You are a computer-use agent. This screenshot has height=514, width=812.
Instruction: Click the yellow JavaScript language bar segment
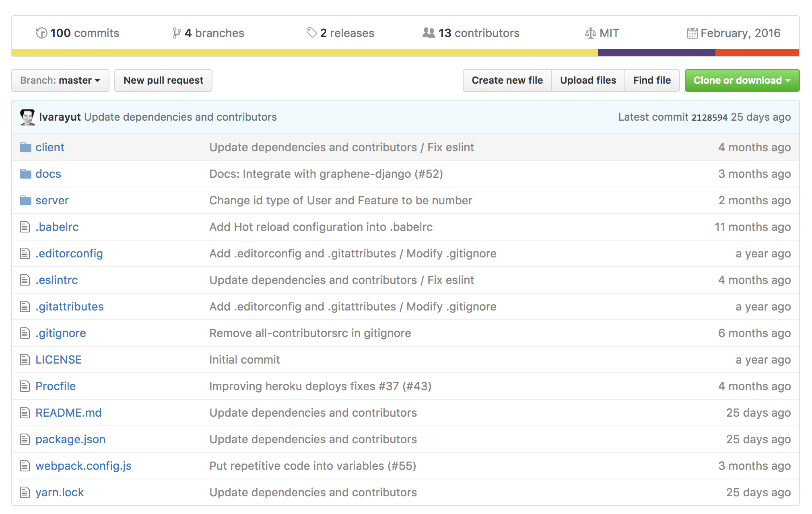click(305, 53)
